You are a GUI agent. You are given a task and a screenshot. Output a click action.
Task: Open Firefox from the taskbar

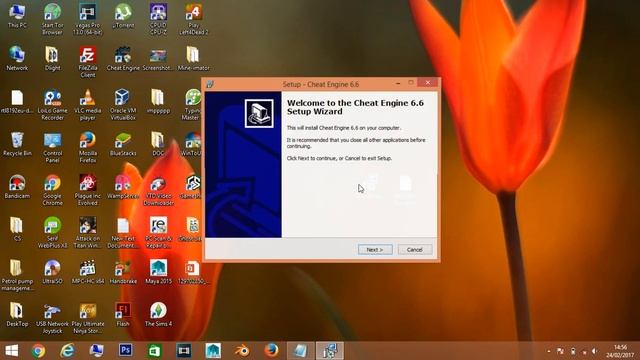click(x=271, y=351)
